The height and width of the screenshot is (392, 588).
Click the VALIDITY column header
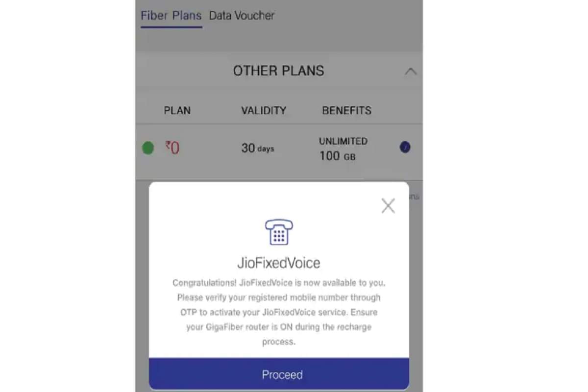tap(264, 110)
